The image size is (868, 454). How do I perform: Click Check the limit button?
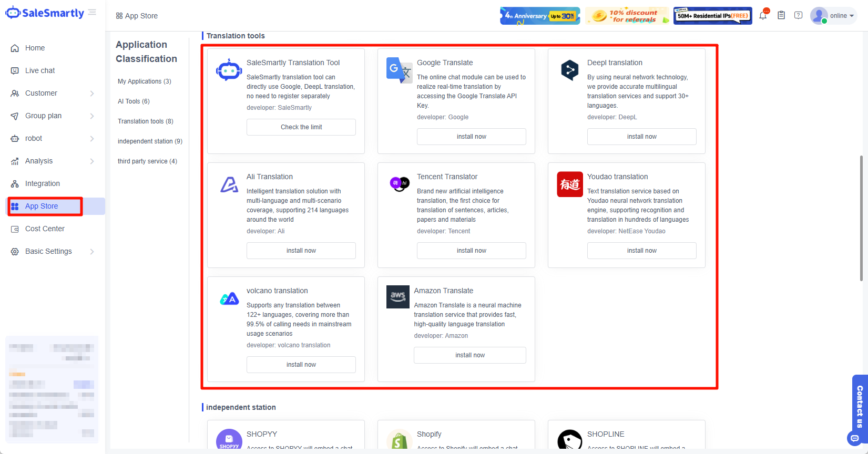pyautogui.click(x=301, y=127)
